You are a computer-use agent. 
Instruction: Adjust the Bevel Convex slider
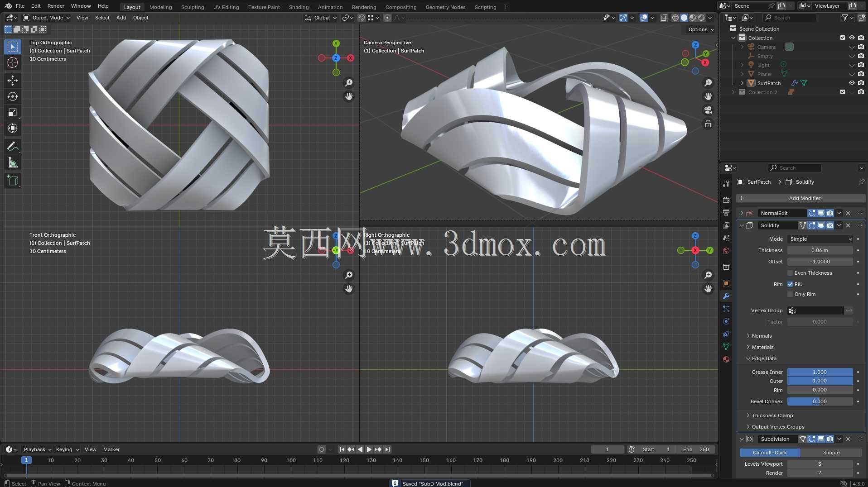(820, 401)
